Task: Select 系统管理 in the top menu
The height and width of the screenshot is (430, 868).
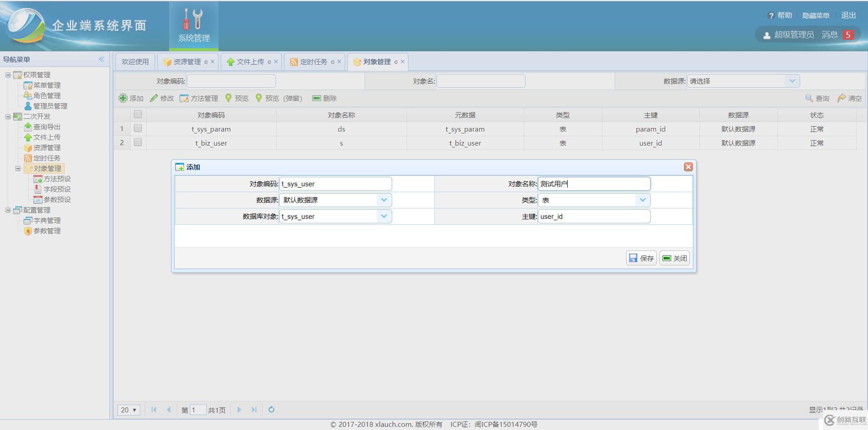Action: pyautogui.click(x=193, y=25)
